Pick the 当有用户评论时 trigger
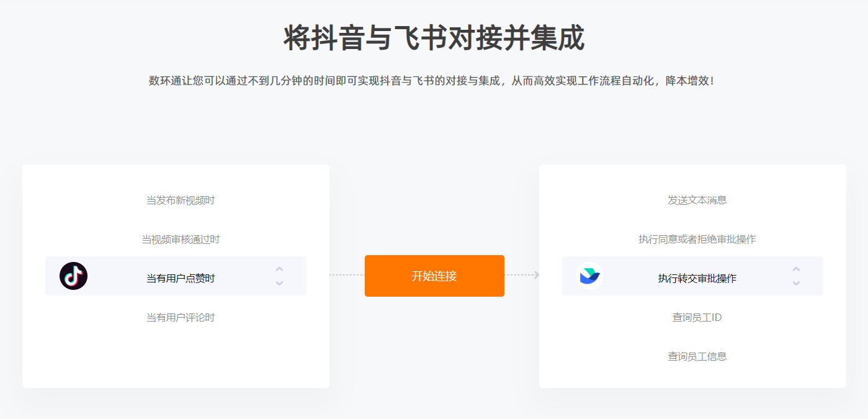The height and width of the screenshot is (419, 868). (x=181, y=317)
